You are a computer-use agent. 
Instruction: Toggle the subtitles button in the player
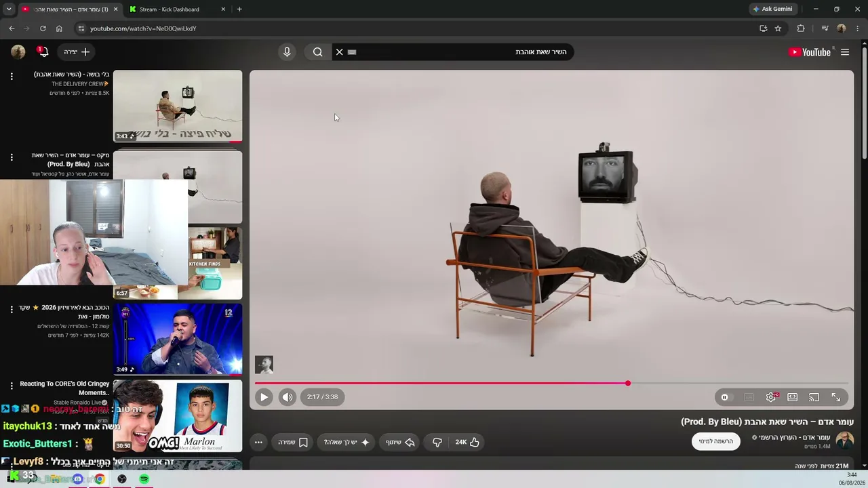point(749,397)
